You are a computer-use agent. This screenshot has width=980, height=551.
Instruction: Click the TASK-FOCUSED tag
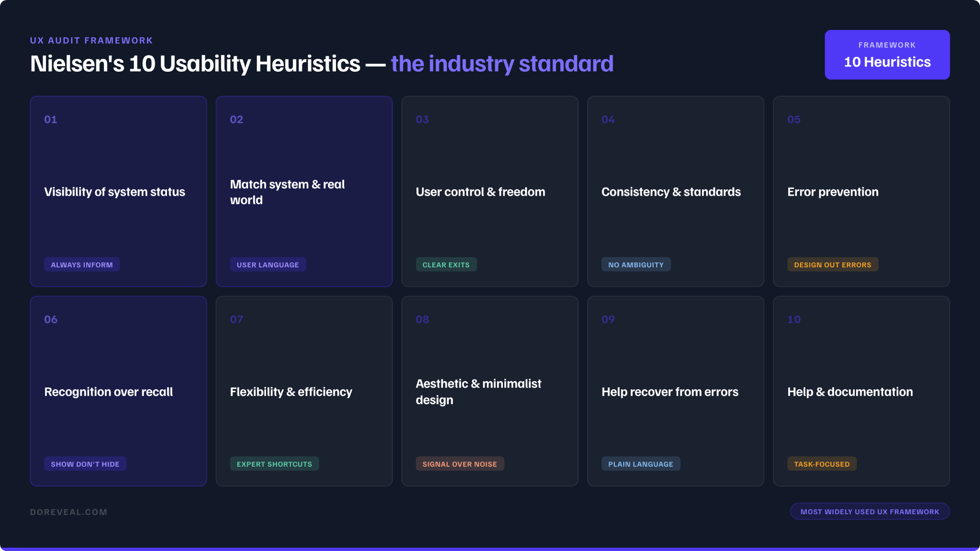pyautogui.click(x=822, y=464)
